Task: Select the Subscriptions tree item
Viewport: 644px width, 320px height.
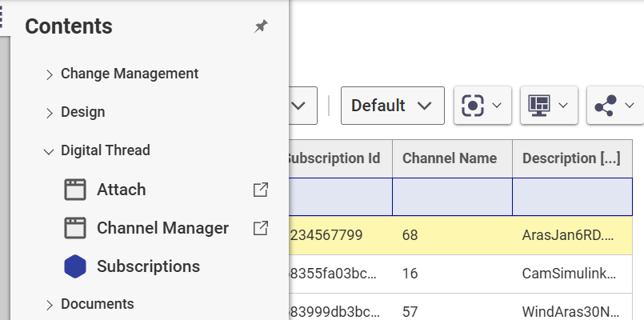Action: pyautogui.click(x=148, y=266)
